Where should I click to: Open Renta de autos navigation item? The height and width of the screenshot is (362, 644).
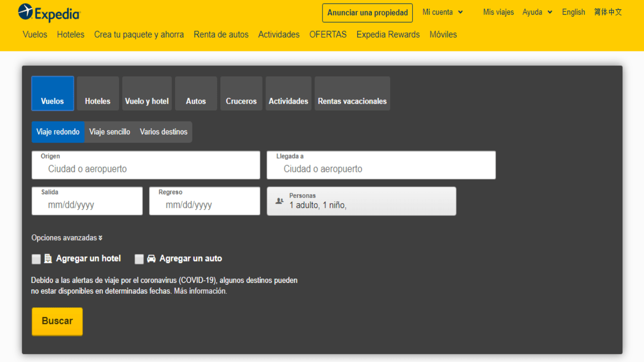(221, 34)
